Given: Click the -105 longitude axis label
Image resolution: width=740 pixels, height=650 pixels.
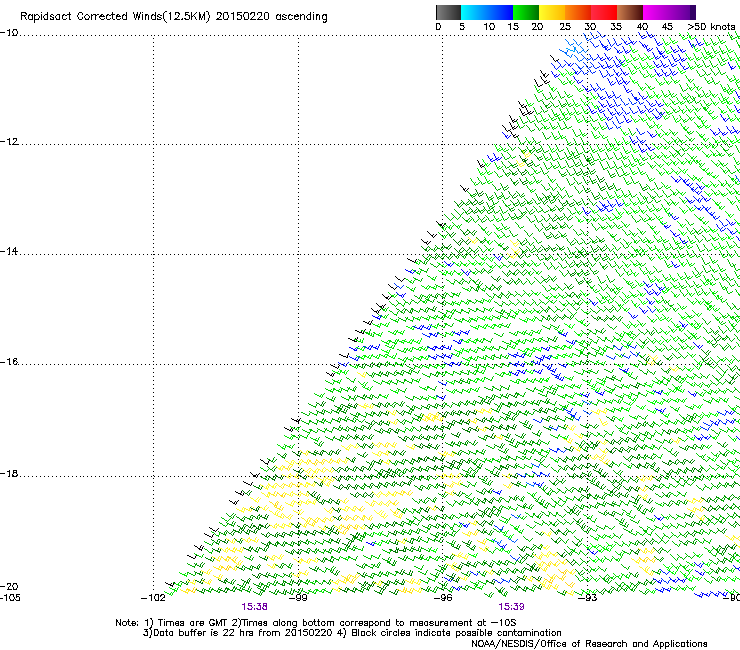Looking at the screenshot, I should pyautogui.click(x=10, y=598).
